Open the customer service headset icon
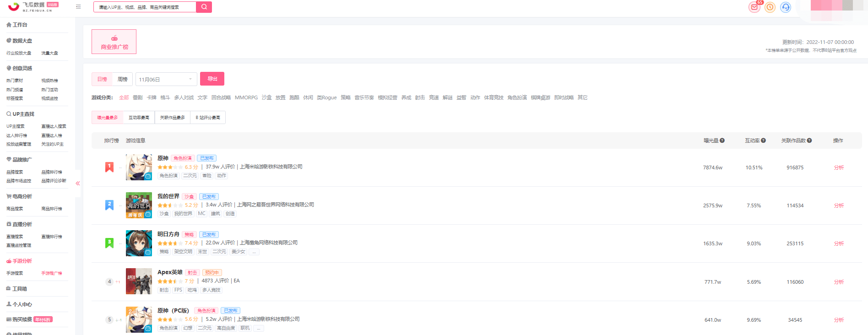The width and height of the screenshot is (868, 335). (x=786, y=7)
